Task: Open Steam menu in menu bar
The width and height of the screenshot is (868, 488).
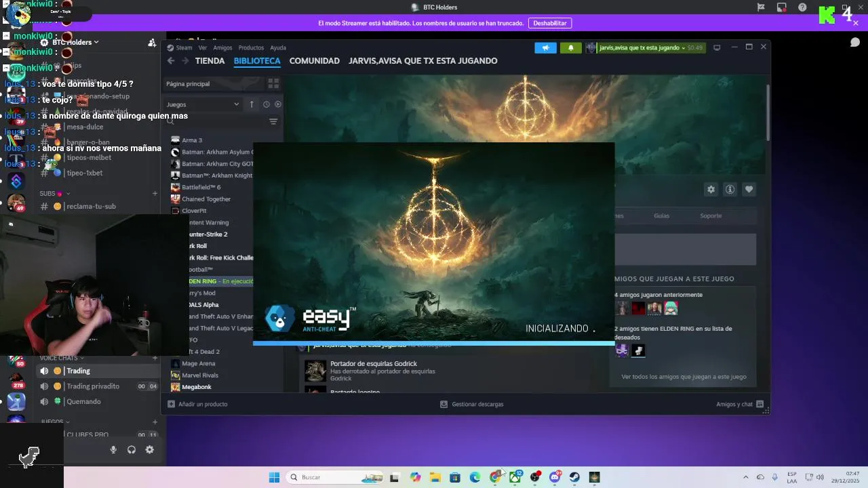Action: [184, 47]
